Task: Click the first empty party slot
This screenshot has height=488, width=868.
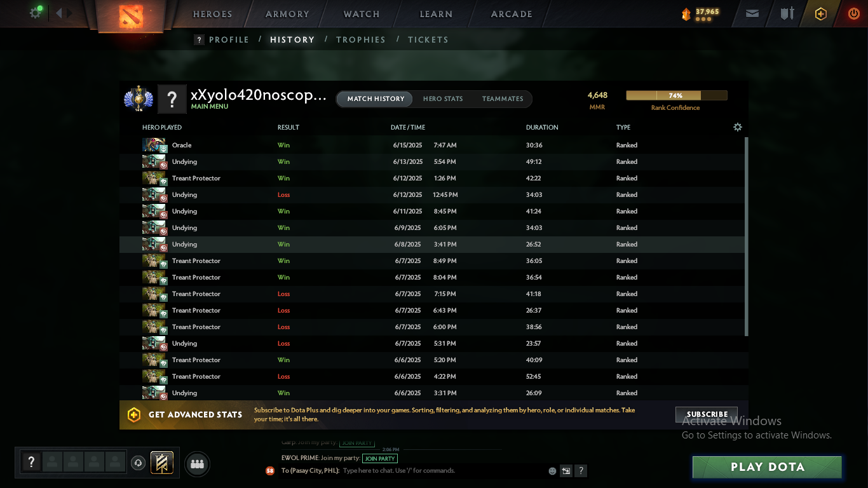Action: coord(52,461)
